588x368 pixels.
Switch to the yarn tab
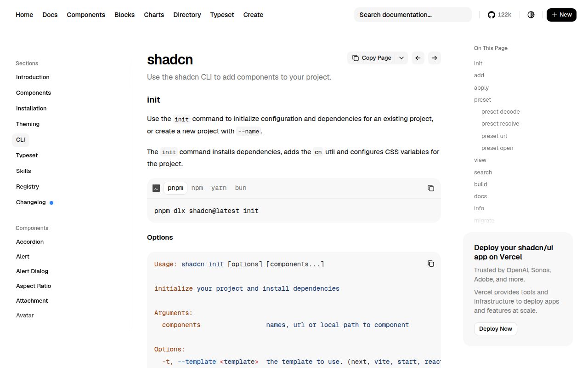pyautogui.click(x=219, y=188)
